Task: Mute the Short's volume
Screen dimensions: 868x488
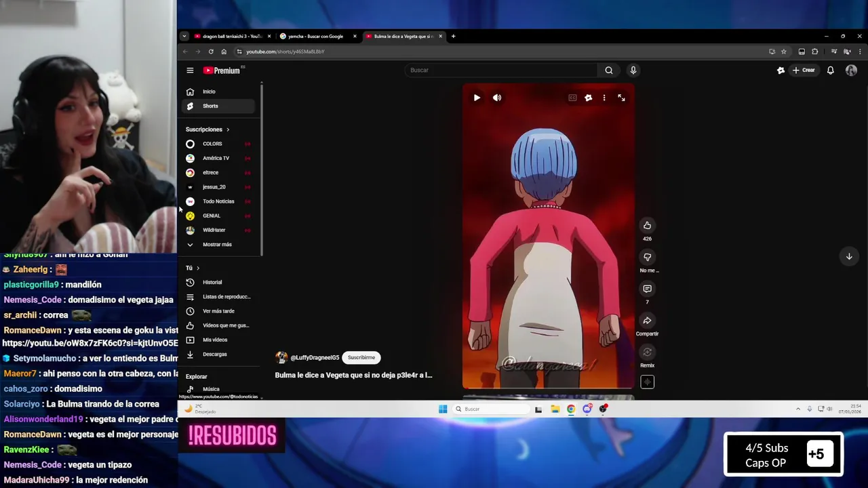Action: click(497, 98)
